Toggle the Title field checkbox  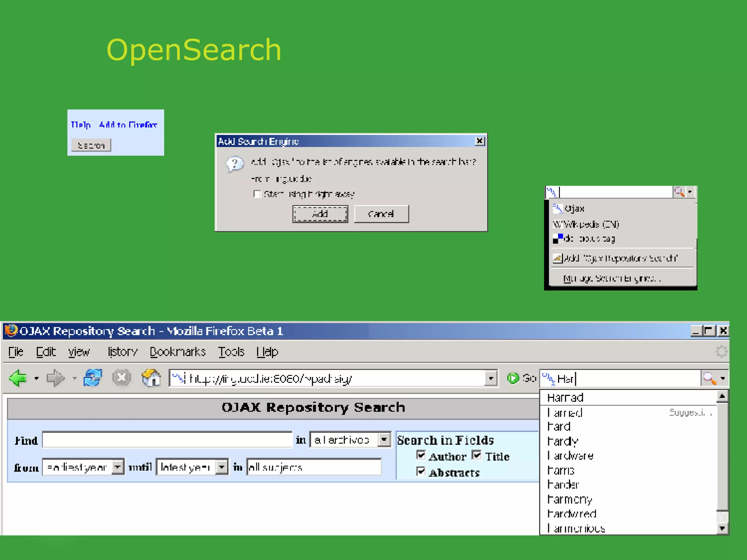click(476, 455)
